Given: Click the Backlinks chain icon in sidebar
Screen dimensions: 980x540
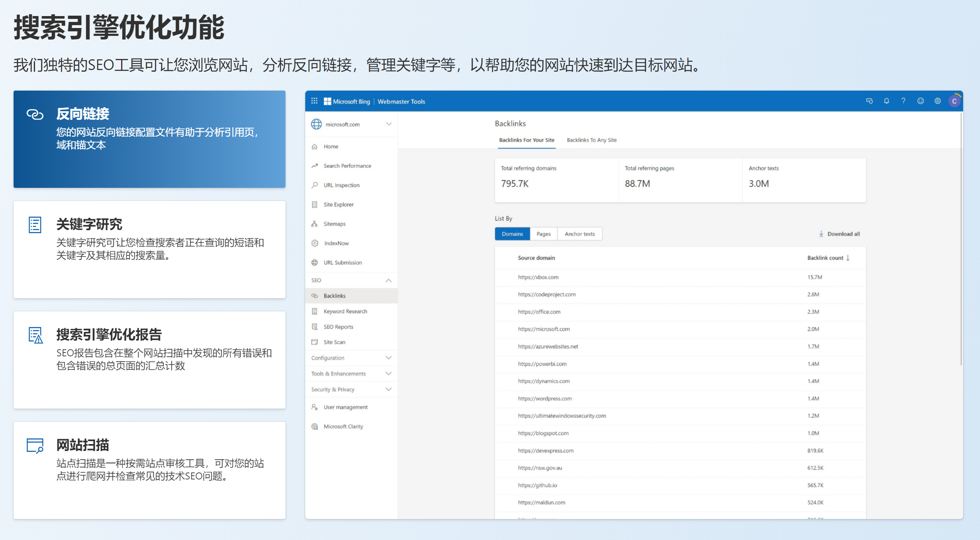Looking at the screenshot, I should coord(315,296).
